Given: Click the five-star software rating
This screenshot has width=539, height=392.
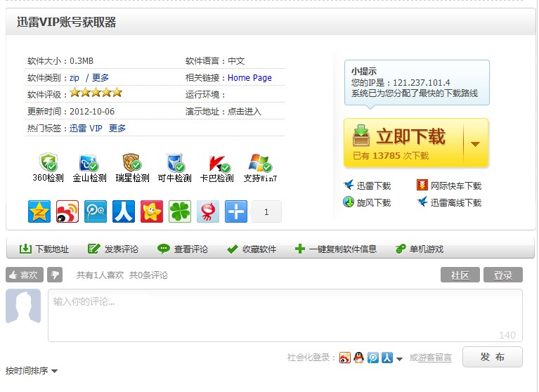Looking at the screenshot, I should (96, 93).
